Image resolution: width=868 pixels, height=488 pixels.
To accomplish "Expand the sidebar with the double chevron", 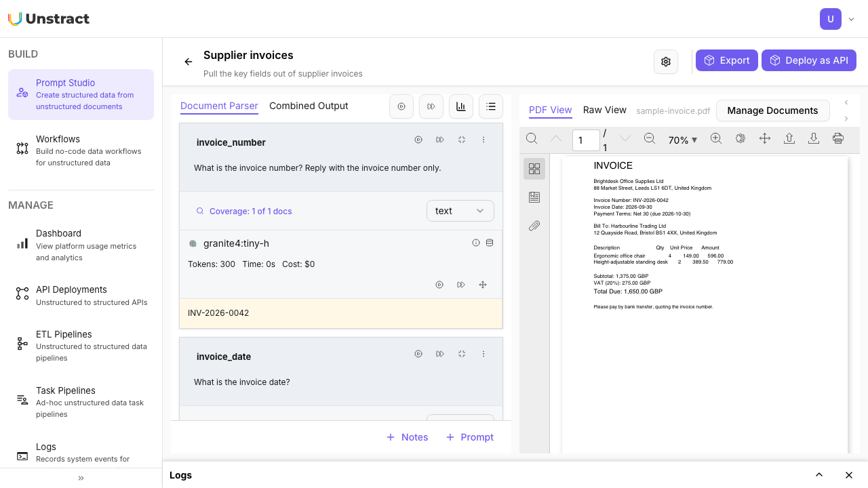I will 81,478.
